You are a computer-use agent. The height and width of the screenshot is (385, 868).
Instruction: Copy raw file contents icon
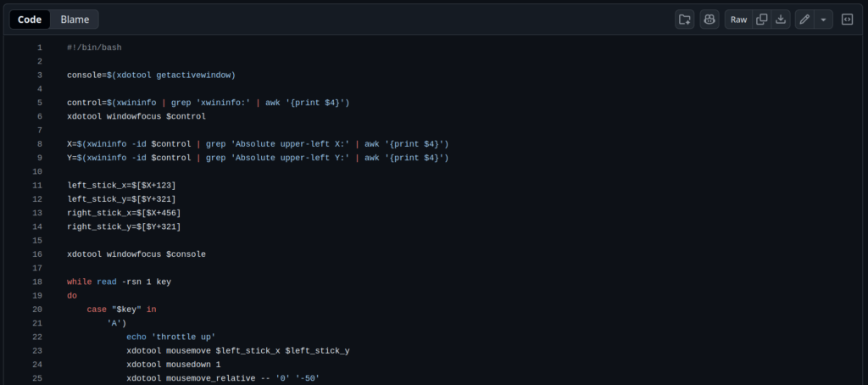pos(762,20)
